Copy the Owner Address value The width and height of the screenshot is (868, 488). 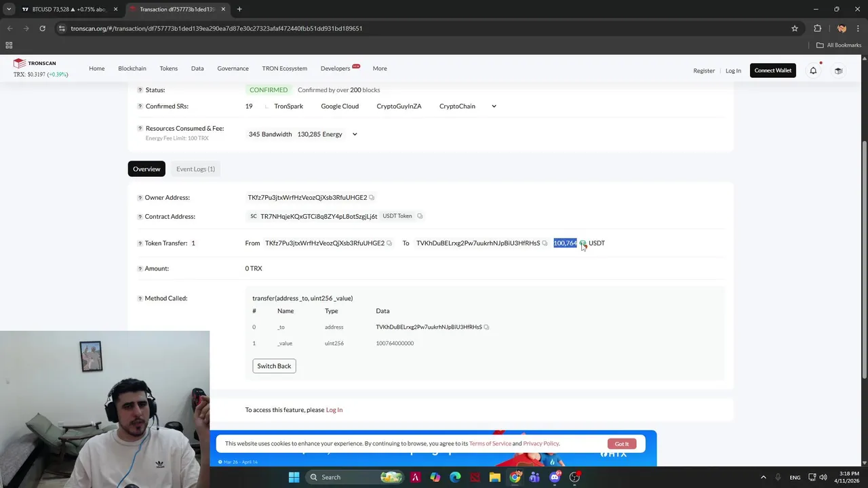coord(372,198)
